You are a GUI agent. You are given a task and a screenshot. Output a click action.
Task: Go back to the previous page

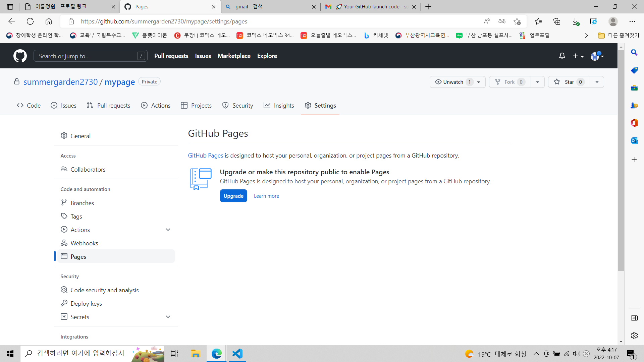coord(12,21)
